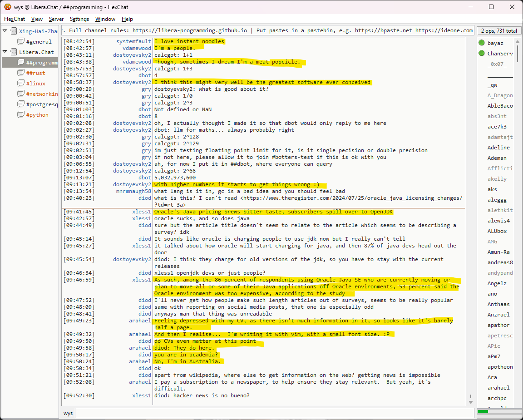
Task: Select user Adeline in the user list
Action: coord(498,148)
